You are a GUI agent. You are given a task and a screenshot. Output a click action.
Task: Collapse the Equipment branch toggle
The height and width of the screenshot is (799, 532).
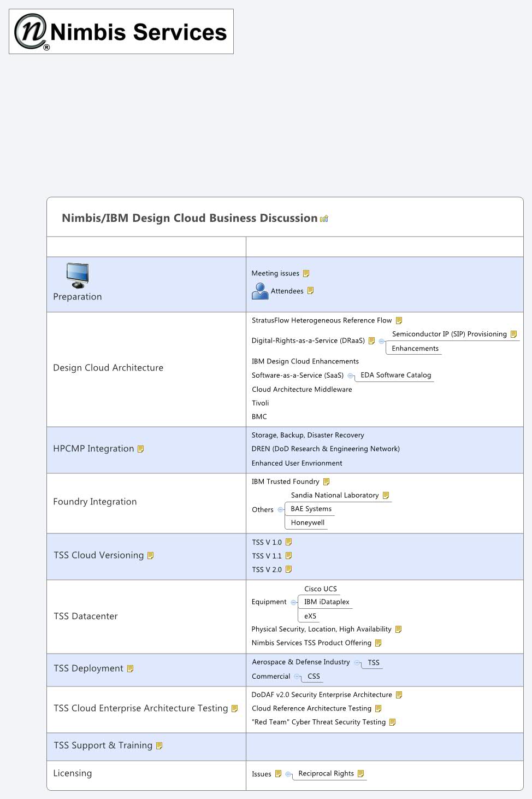293,602
